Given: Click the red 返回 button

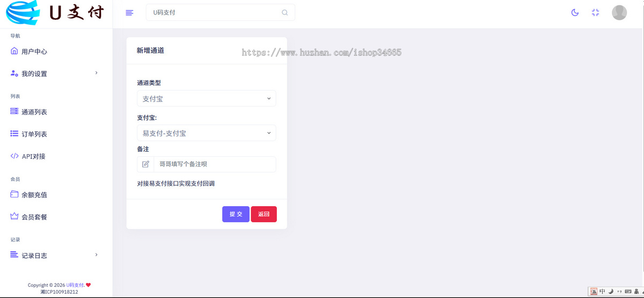Looking at the screenshot, I should [x=264, y=214].
